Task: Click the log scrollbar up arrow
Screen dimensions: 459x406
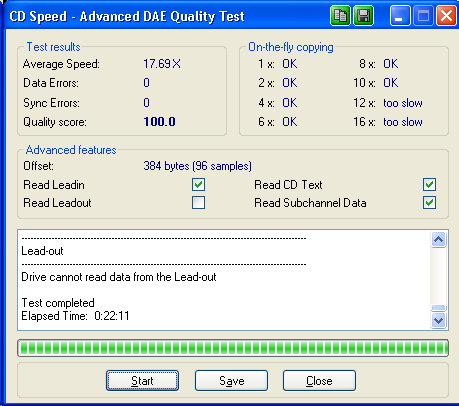Action: 439,239
